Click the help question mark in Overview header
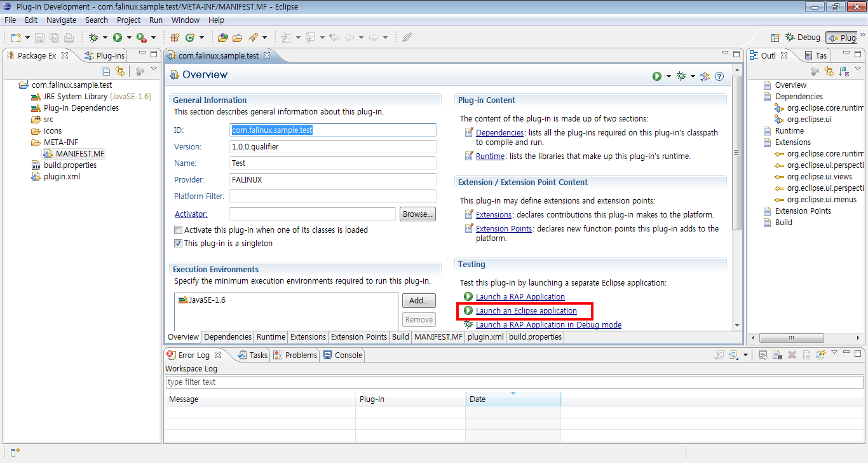 (x=719, y=76)
